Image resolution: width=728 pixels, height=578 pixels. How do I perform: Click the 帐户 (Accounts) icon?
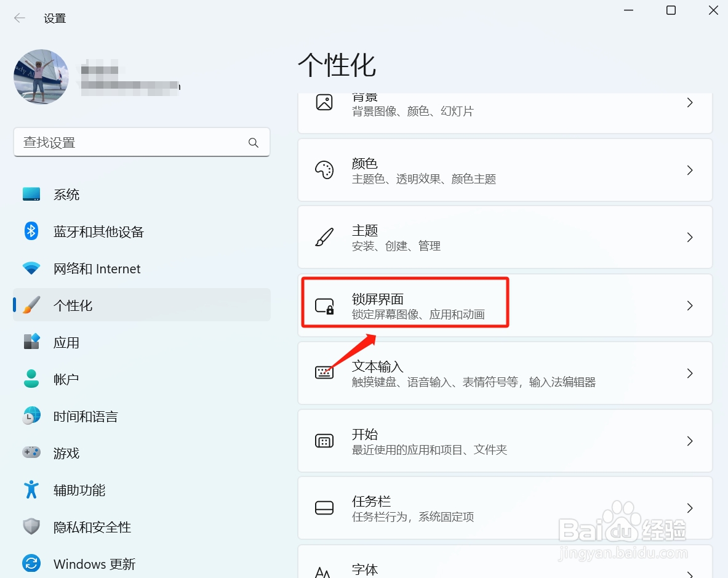coord(31,379)
